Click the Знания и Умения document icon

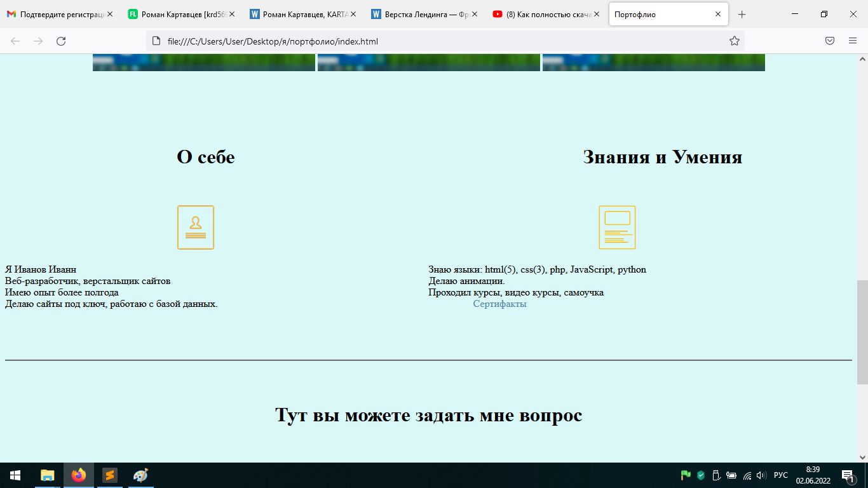pyautogui.click(x=617, y=227)
